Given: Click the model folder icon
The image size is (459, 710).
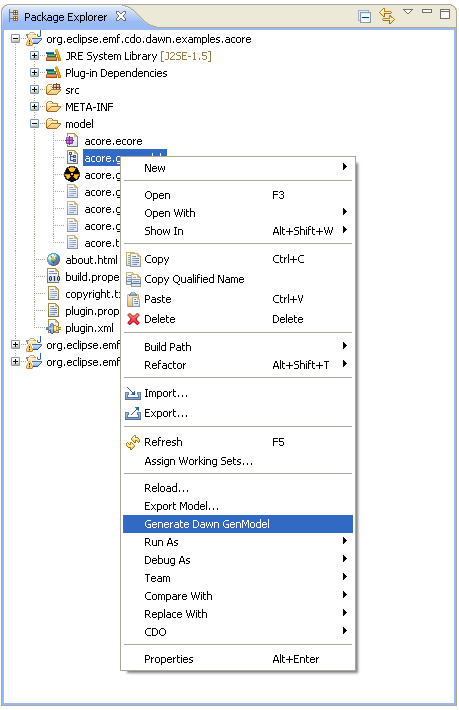Looking at the screenshot, I should [x=53, y=124].
